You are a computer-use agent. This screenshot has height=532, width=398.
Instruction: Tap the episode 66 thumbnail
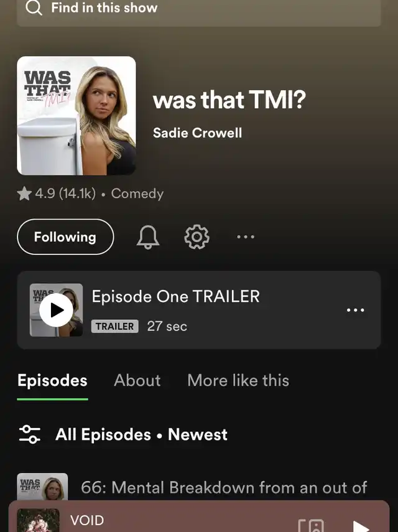coord(42,487)
